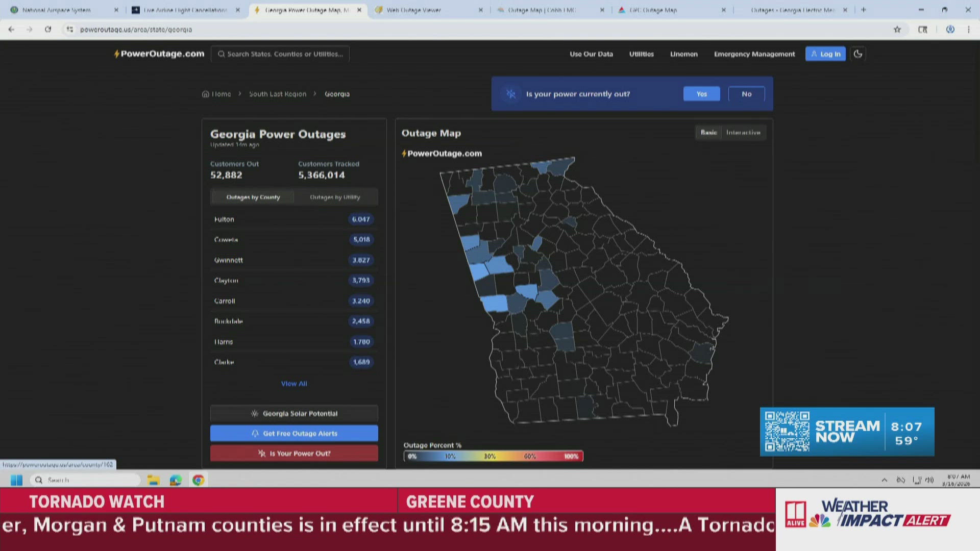Select the Outages by Utility tab

[x=335, y=197]
